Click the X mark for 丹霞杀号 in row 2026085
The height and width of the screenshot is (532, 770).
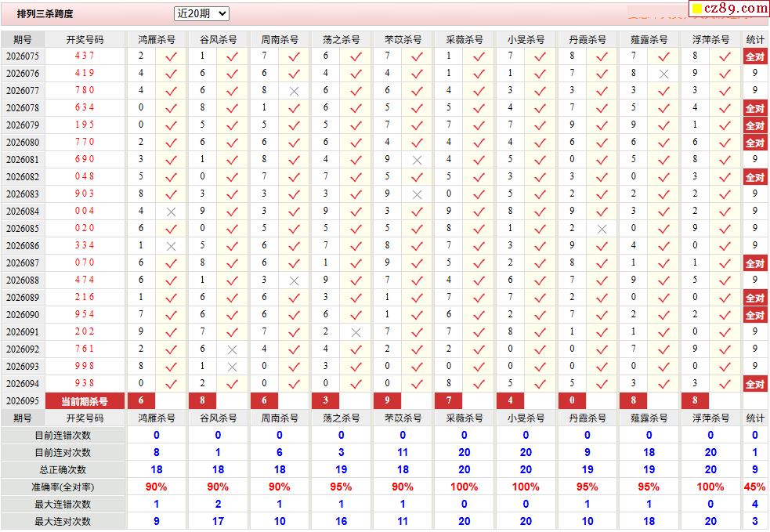point(602,230)
